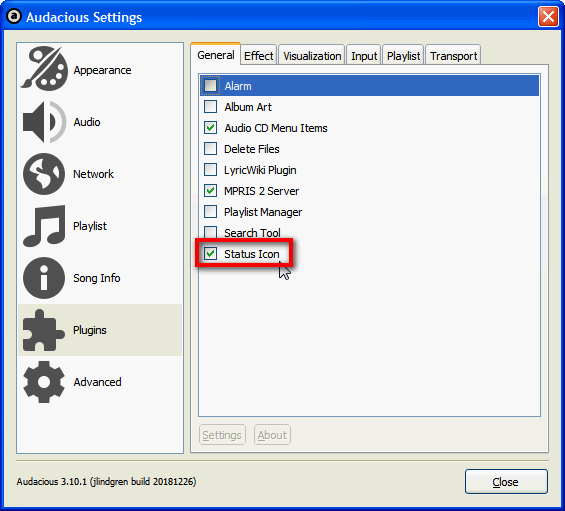Select the Audio speaker icon

44,122
